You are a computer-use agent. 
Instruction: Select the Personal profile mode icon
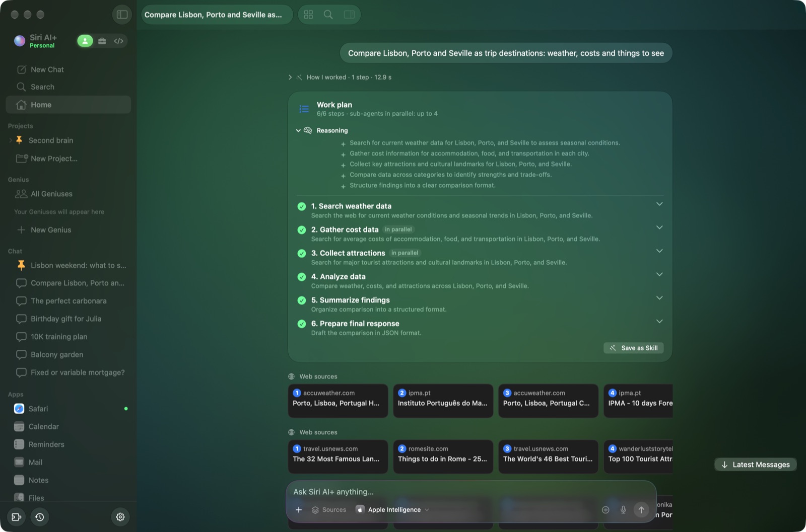pos(85,41)
